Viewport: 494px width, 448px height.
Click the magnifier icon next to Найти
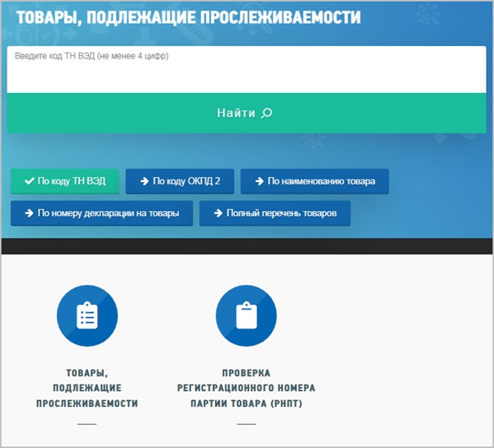pos(266,114)
